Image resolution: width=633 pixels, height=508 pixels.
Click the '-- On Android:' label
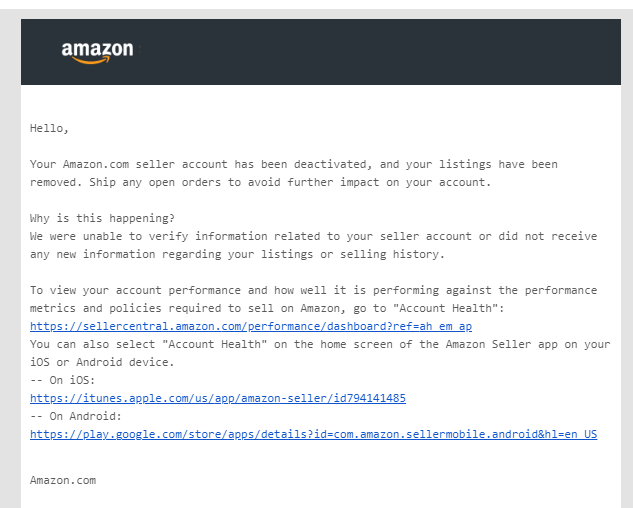coord(75,416)
